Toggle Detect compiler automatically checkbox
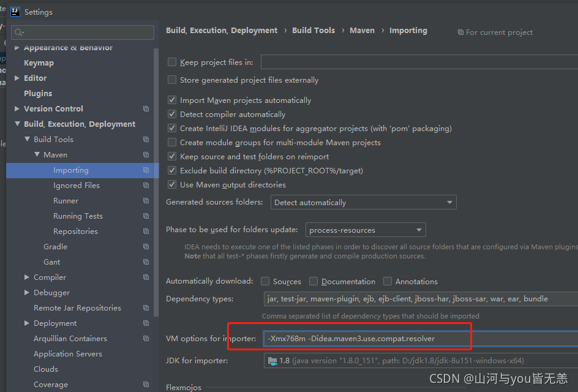The height and width of the screenshot is (392, 578). pos(172,114)
